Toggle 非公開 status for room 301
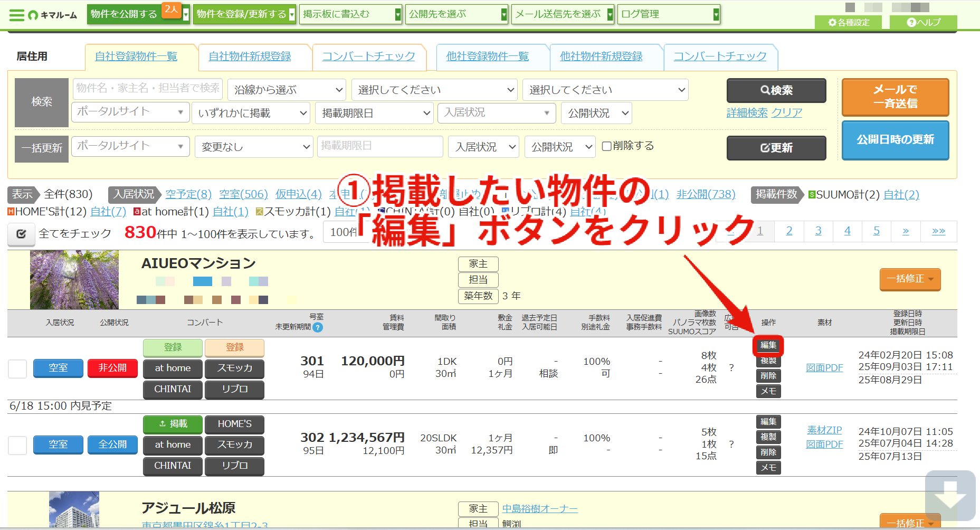Screen dimensions: 980x530 (x=112, y=368)
